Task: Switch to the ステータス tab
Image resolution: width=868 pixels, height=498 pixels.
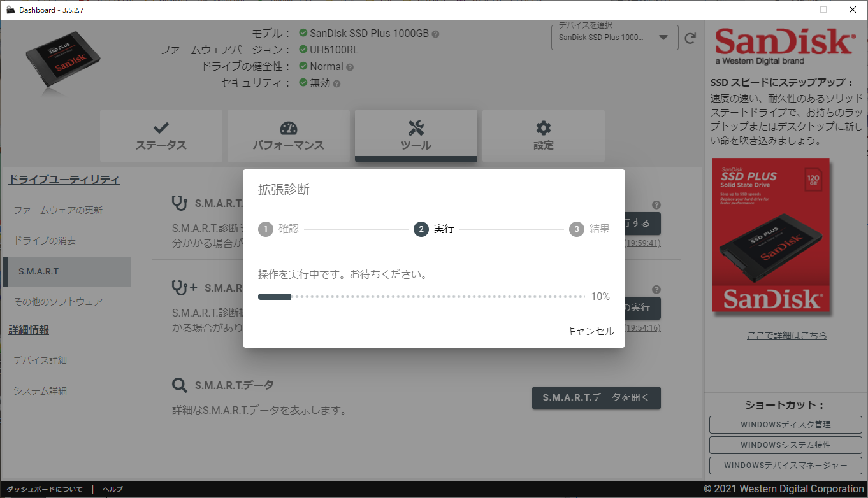Action: click(x=161, y=136)
